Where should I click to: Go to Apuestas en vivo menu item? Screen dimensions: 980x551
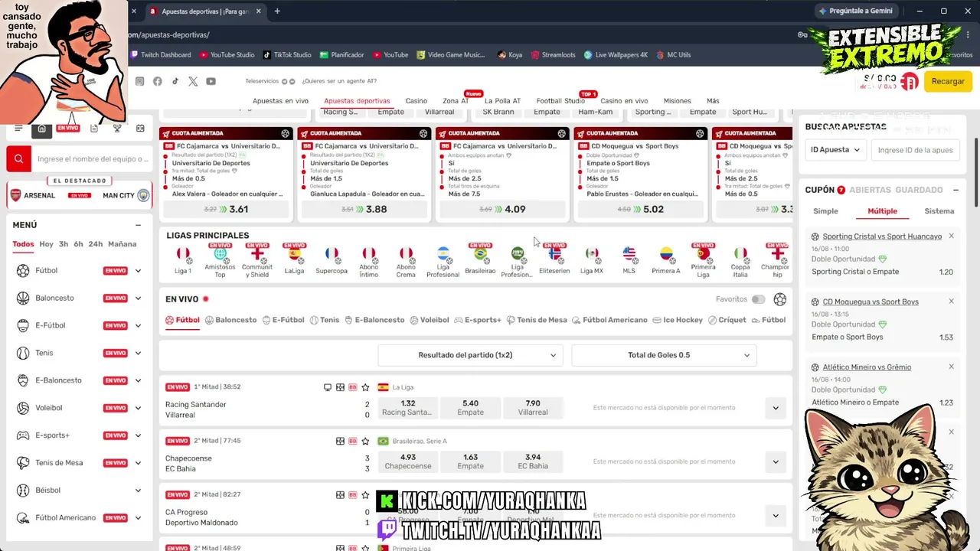[280, 101]
